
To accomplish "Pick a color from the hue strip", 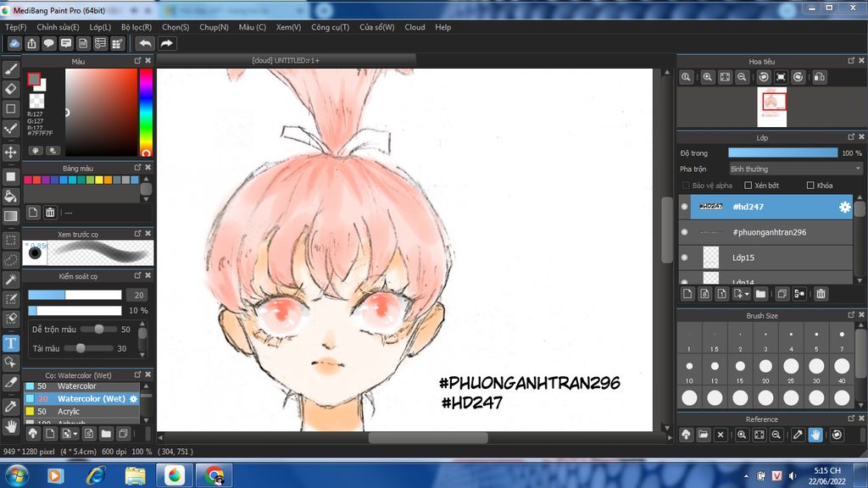I will coord(146,113).
